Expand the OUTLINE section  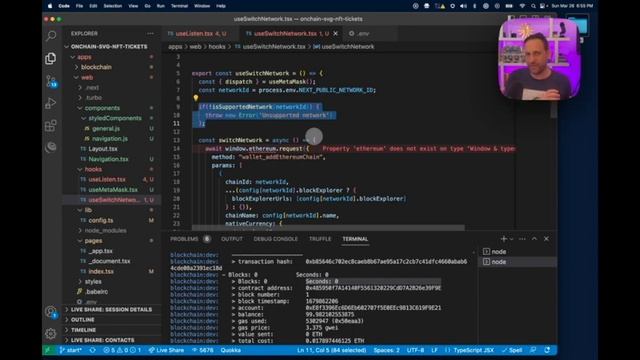[83, 320]
